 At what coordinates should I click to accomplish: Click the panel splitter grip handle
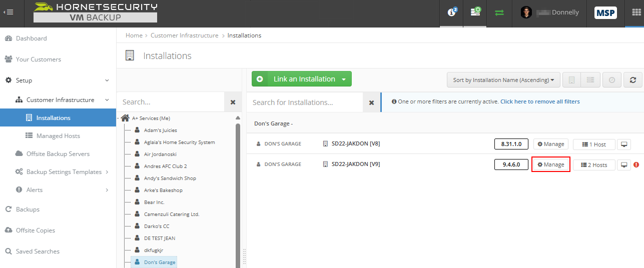[244, 256]
